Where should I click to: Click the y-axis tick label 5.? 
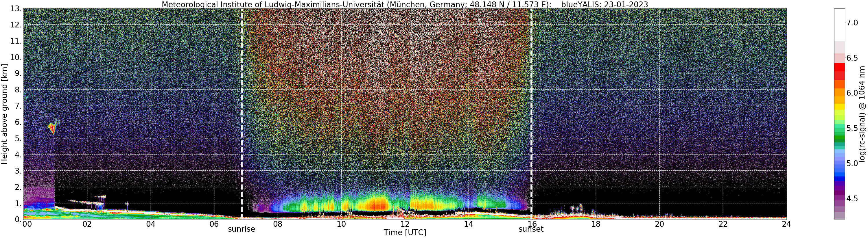point(19,138)
